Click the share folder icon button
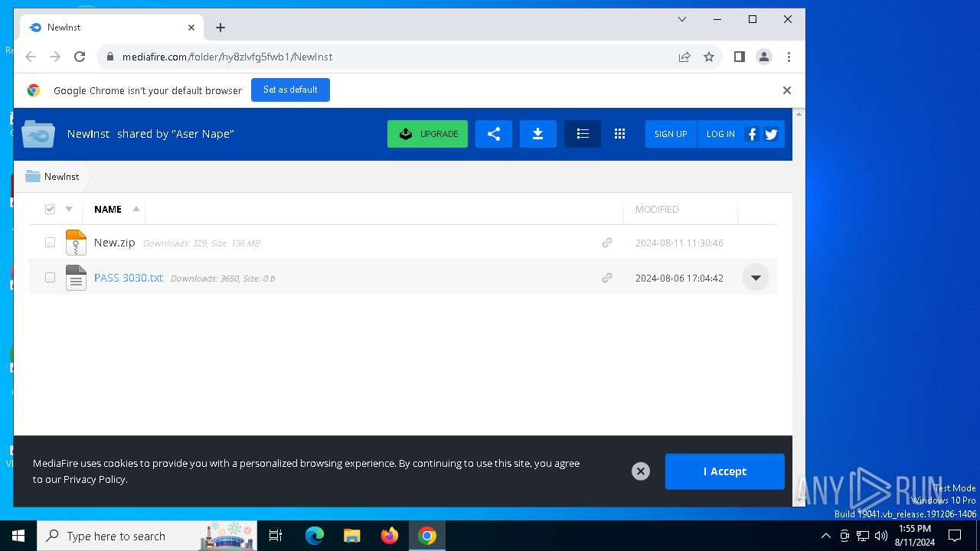The width and height of the screenshot is (980, 551). [494, 134]
